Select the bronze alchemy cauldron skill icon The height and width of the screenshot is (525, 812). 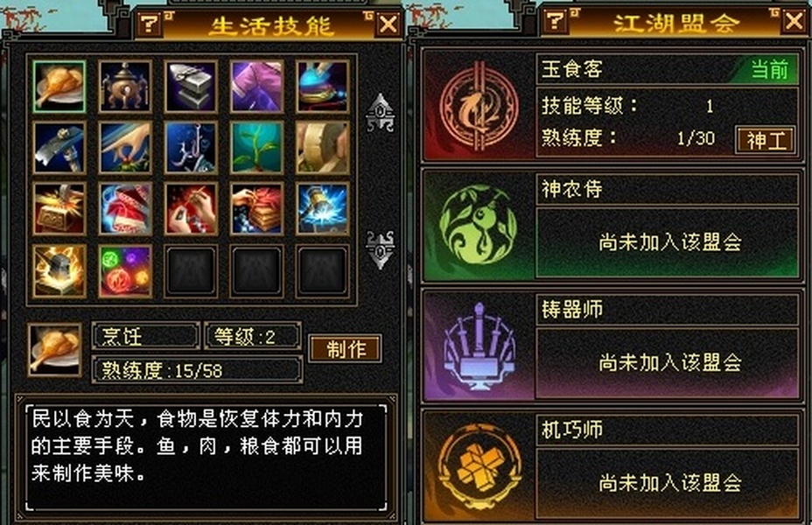125,87
